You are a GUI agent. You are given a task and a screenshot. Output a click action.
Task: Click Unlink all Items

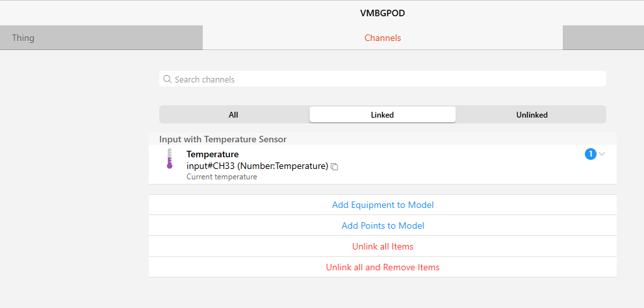click(x=383, y=246)
